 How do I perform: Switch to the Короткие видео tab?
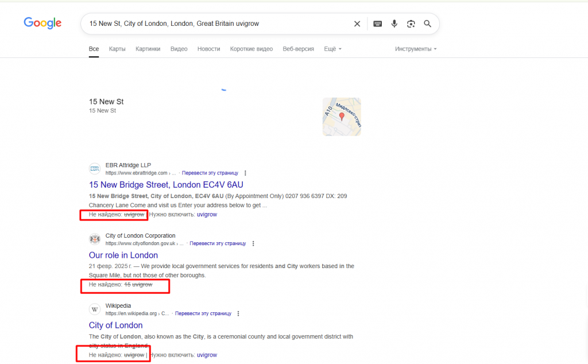[252, 49]
